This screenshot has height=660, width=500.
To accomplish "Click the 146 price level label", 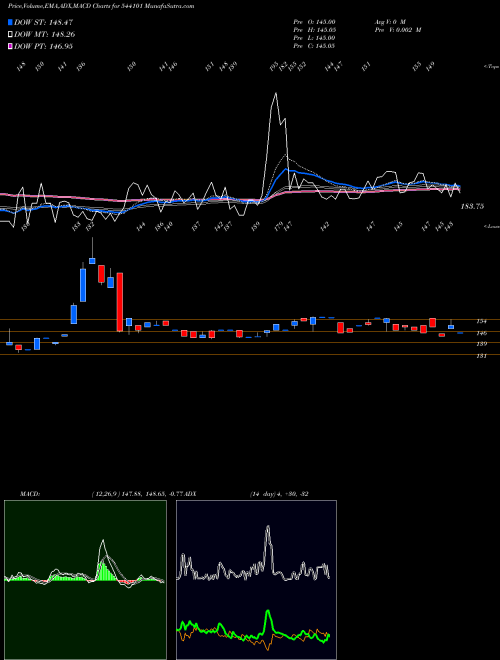I will [x=481, y=333].
